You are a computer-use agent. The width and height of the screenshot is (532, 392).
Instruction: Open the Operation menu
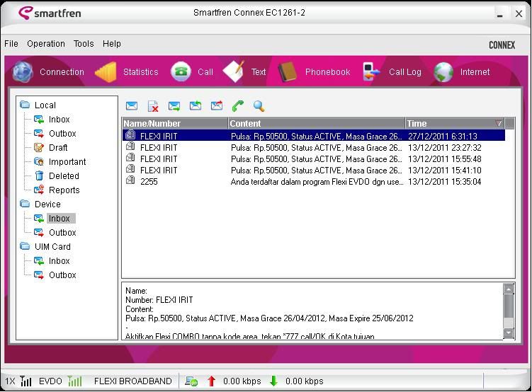pyautogui.click(x=46, y=44)
